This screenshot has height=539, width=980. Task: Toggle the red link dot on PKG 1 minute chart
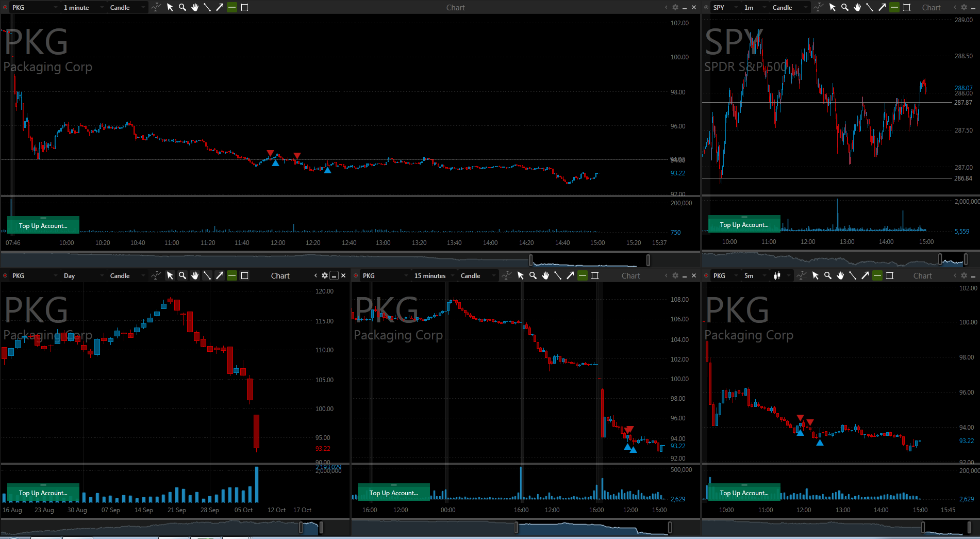tap(5, 7)
